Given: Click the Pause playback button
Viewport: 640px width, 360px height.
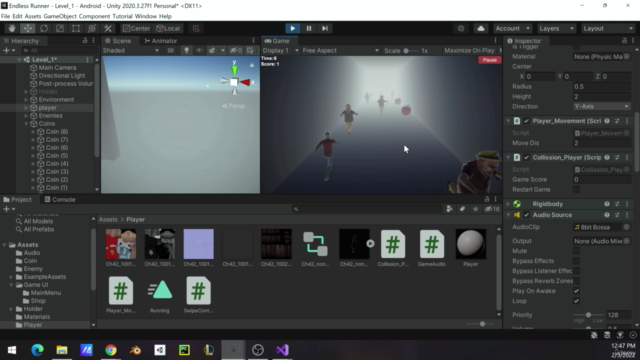Looking at the screenshot, I should pos(309,28).
